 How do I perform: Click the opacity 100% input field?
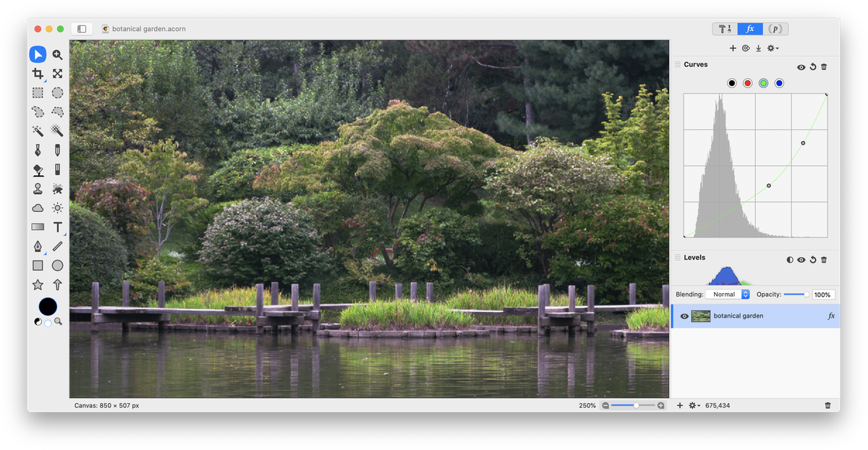coord(824,294)
